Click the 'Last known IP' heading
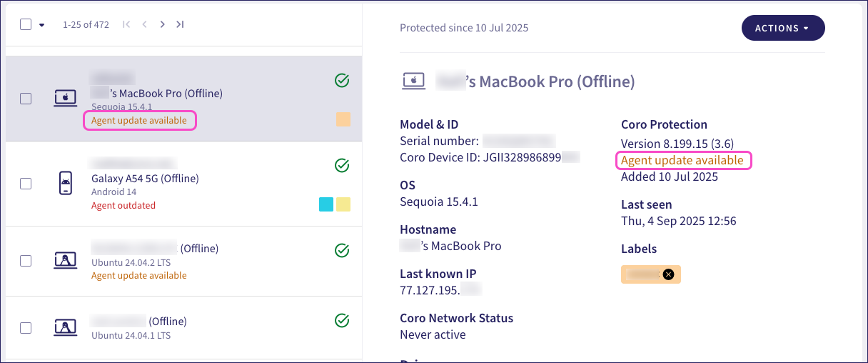The height and width of the screenshot is (363, 868). [438, 274]
